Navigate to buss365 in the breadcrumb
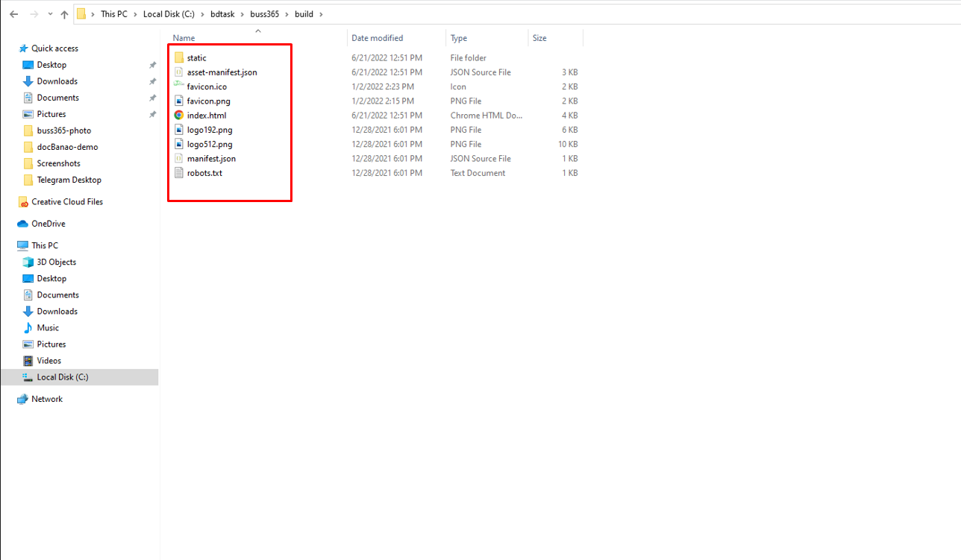This screenshot has height=560, width=961. [x=264, y=14]
